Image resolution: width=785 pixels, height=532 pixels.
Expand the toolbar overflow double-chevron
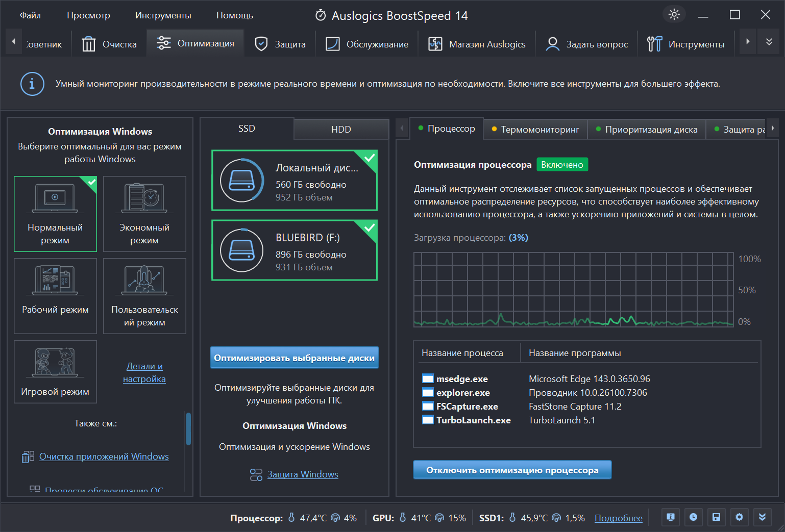[769, 42]
